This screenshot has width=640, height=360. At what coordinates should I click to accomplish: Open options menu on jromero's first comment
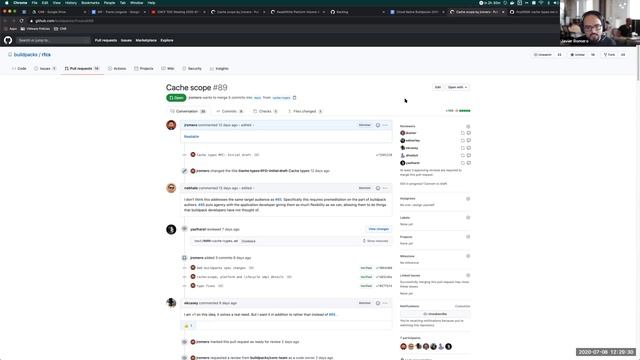coord(385,125)
